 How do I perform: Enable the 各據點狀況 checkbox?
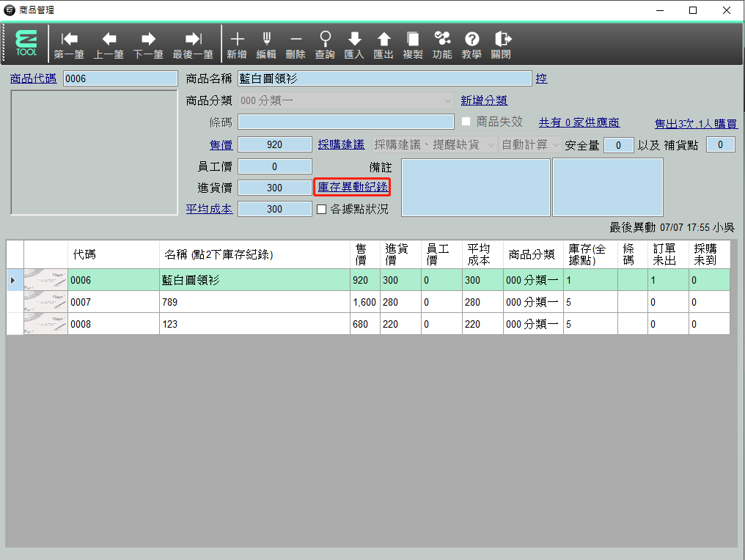(321, 210)
